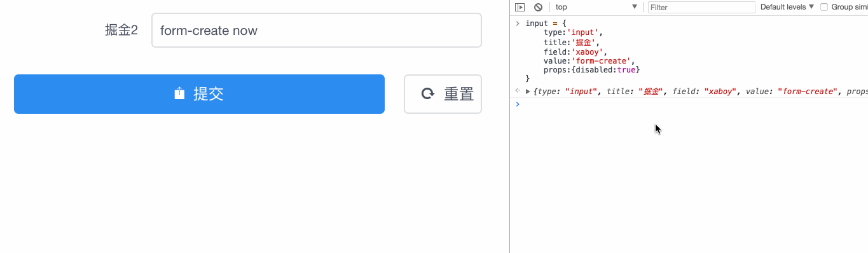Click the input expression prompt chevron
Viewport: 868px width, 253px height.
[518, 24]
